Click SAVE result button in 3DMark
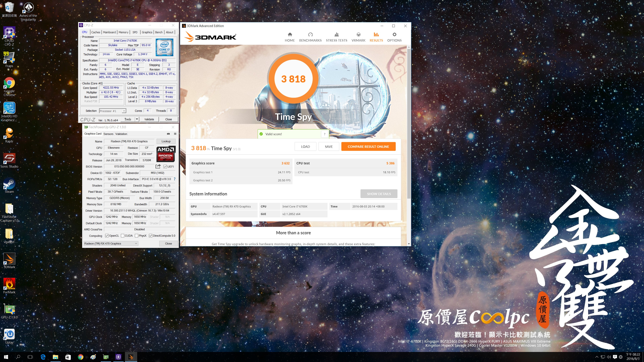This screenshot has width=644, height=362. click(329, 147)
